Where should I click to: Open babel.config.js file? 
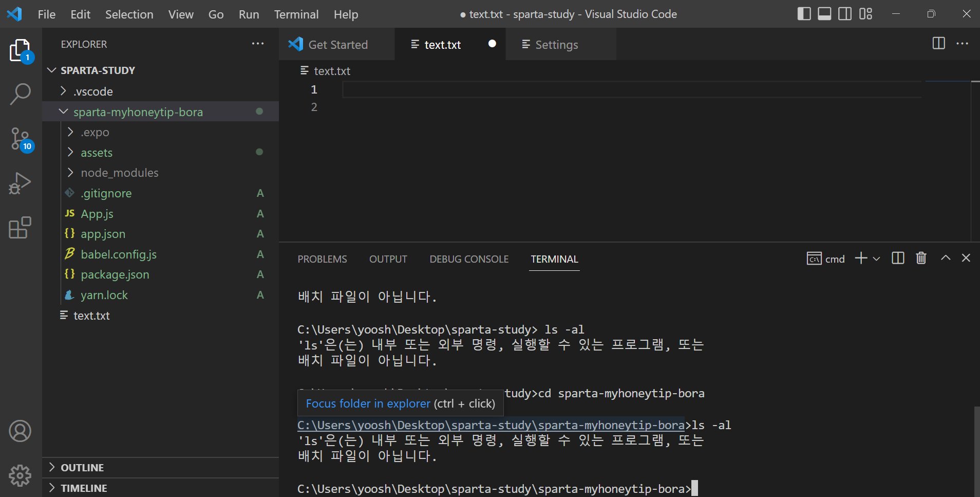(x=160, y=254)
